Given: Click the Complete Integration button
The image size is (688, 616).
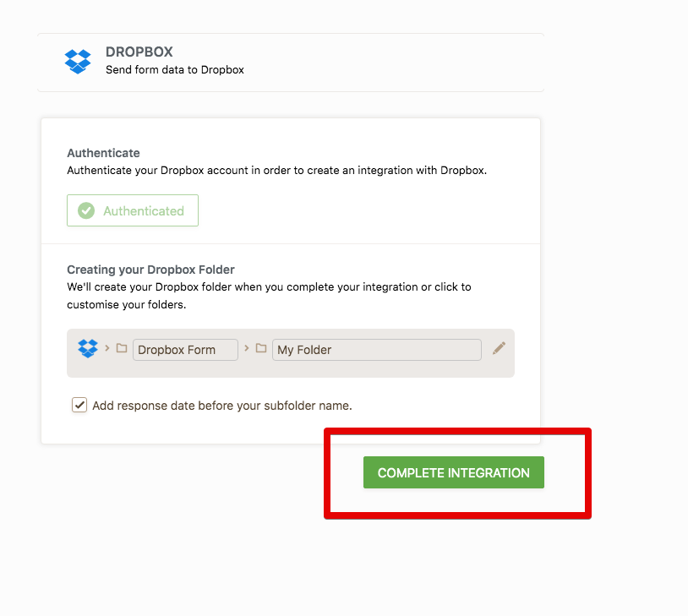Looking at the screenshot, I should [x=454, y=472].
